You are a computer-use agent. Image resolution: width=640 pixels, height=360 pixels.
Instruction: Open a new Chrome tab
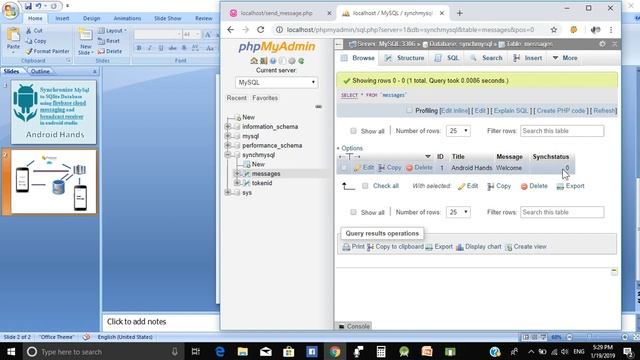(460, 13)
